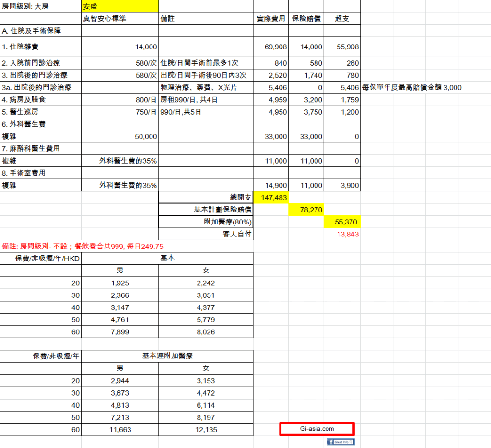
Task: Click the 50,000 surgeon limit cell
Action: [120, 136]
